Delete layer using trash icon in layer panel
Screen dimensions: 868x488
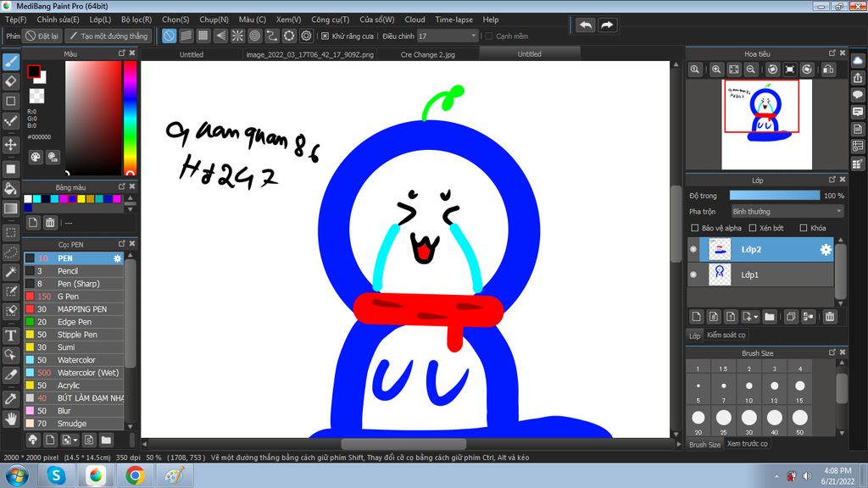(x=829, y=317)
